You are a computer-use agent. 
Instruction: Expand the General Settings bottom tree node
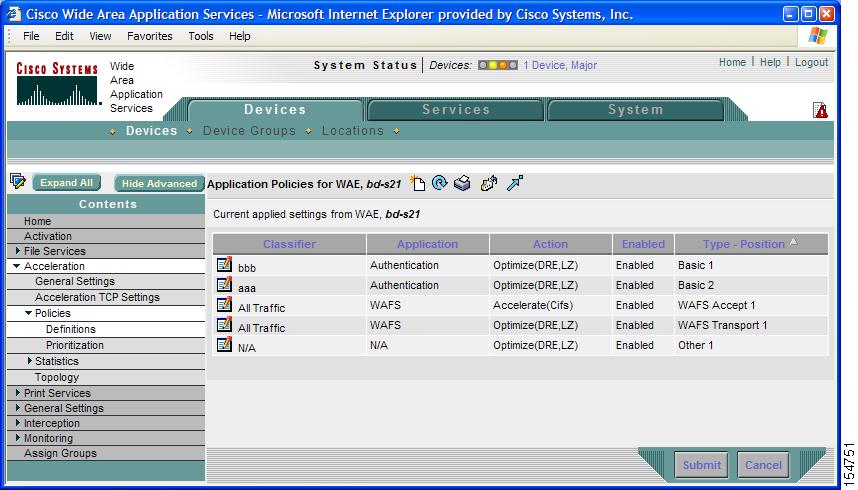[18, 407]
